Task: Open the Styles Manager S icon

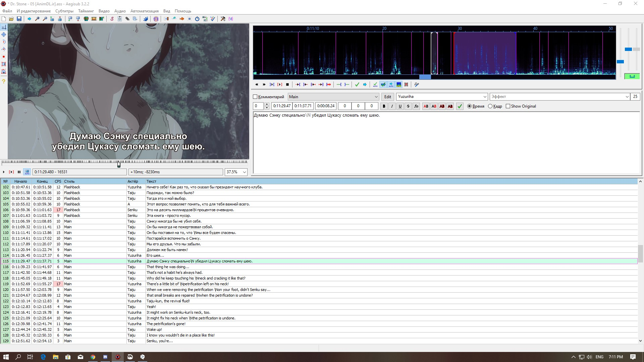Action: (x=112, y=19)
